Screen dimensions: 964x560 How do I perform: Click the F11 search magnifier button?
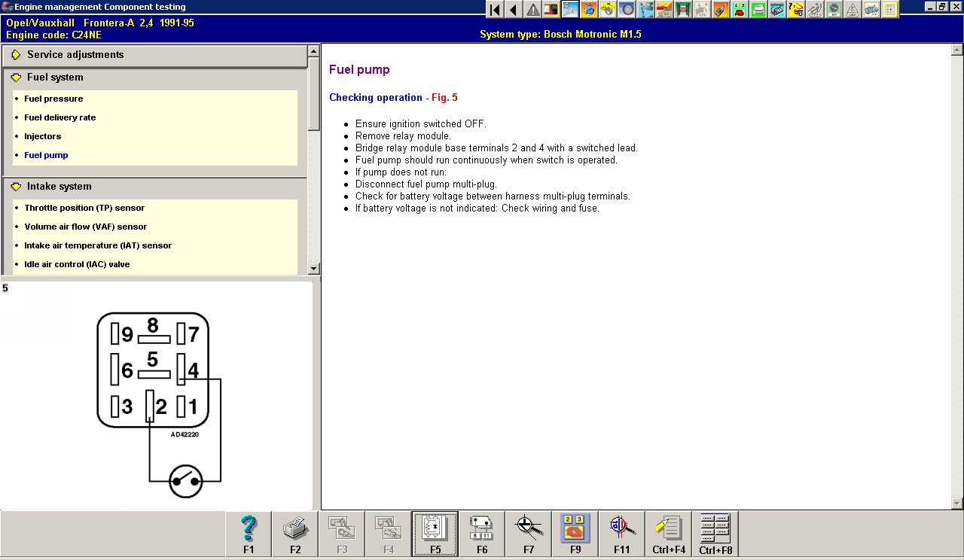(622, 534)
